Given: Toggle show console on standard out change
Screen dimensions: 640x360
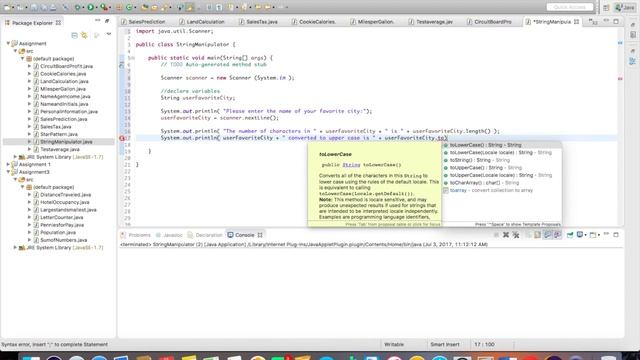Looking at the screenshot, I should click(547, 235).
